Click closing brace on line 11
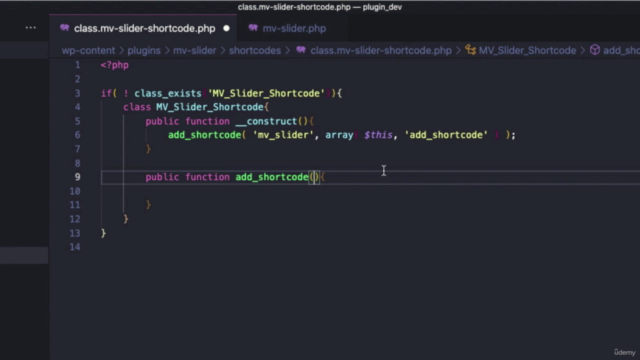The height and width of the screenshot is (360, 640). [148, 204]
